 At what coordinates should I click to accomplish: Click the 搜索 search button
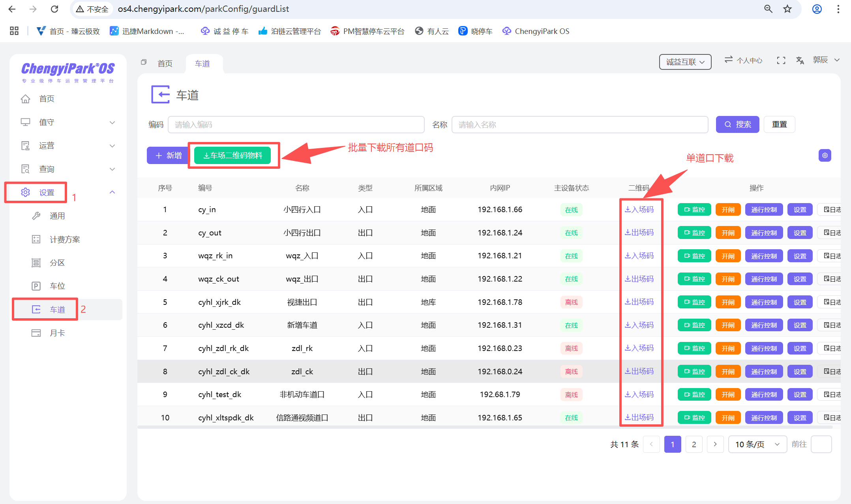[737, 125]
